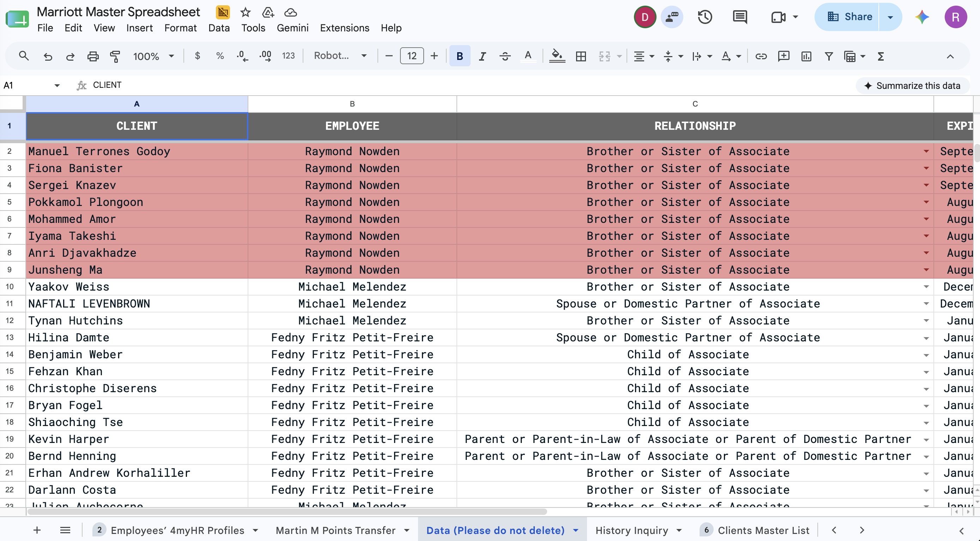
Task: Click Summarize this data button
Action: pyautogui.click(x=912, y=86)
